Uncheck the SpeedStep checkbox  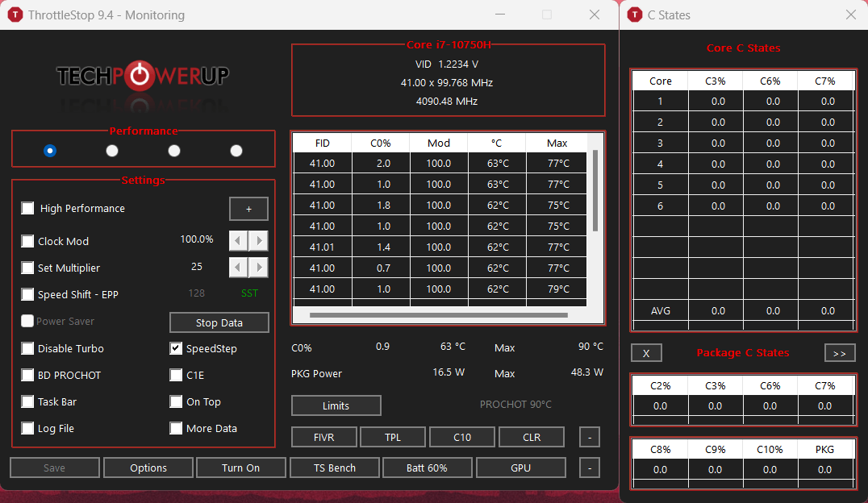(176, 348)
